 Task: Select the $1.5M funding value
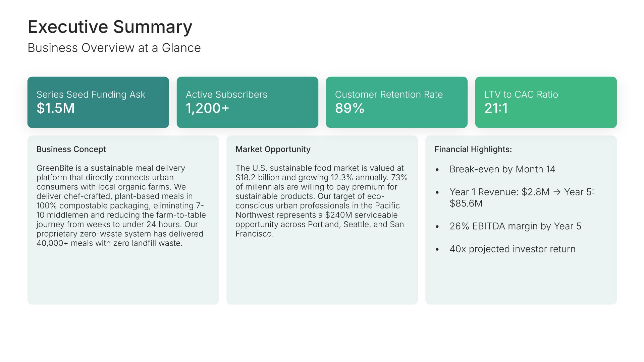tap(56, 108)
